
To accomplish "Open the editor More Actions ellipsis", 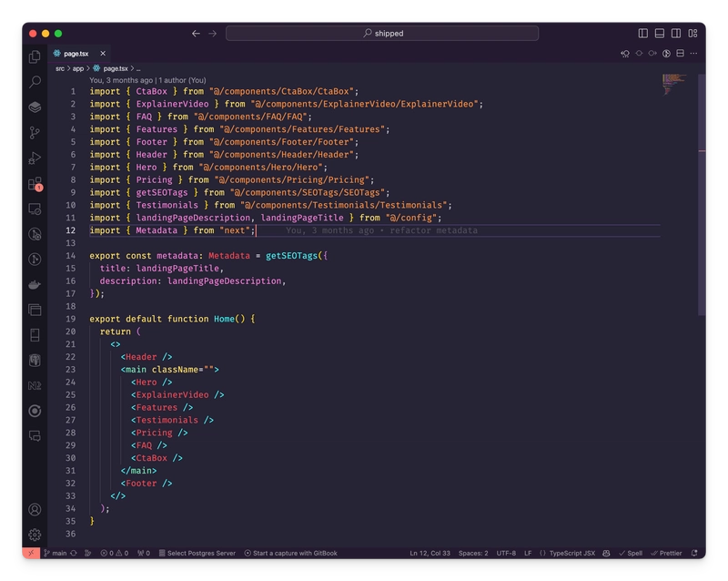I will [693, 54].
